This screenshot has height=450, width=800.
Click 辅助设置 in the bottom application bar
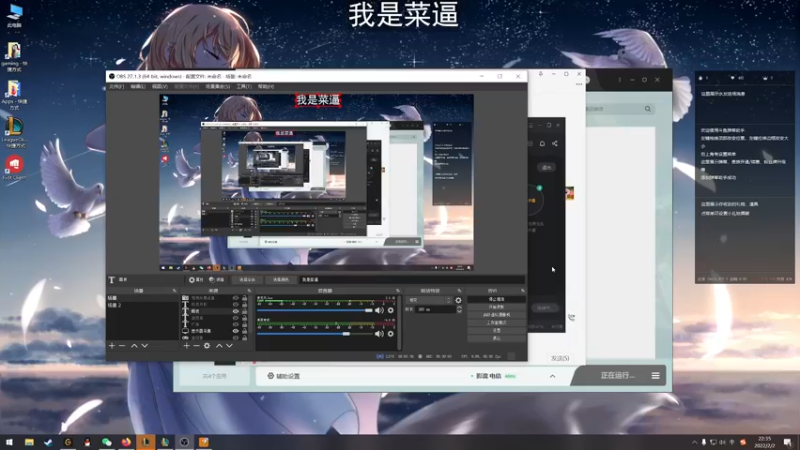pyautogui.click(x=284, y=376)
